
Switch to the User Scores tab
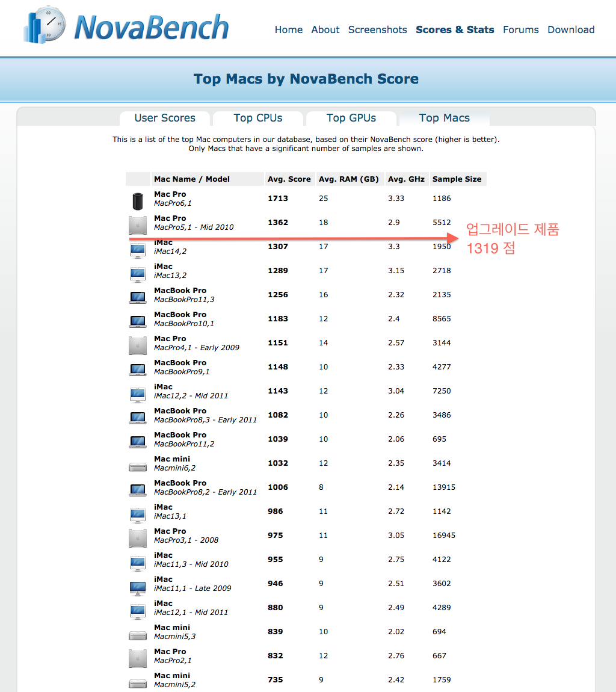point(165,118)
